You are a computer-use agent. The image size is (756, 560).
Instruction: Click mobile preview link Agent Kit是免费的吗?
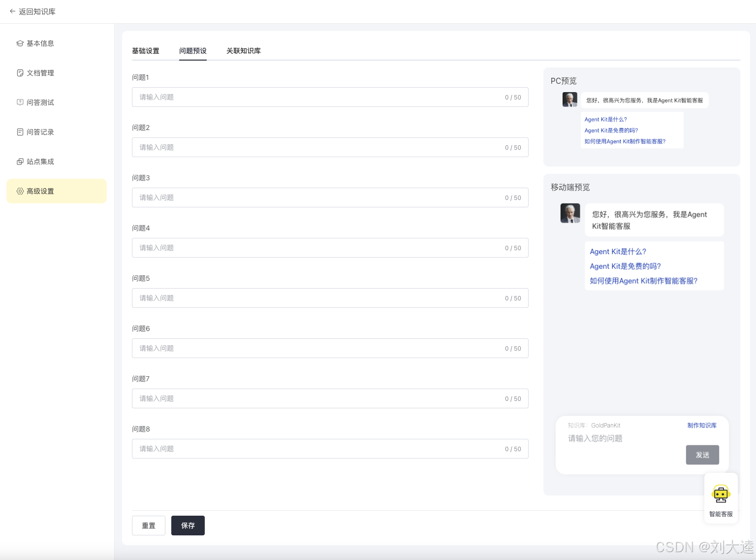click(626, 266)
